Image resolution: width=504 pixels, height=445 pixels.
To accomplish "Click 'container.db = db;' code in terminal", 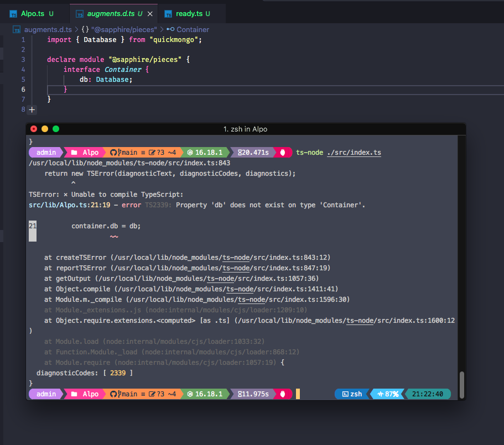I will tap(106, 226).
